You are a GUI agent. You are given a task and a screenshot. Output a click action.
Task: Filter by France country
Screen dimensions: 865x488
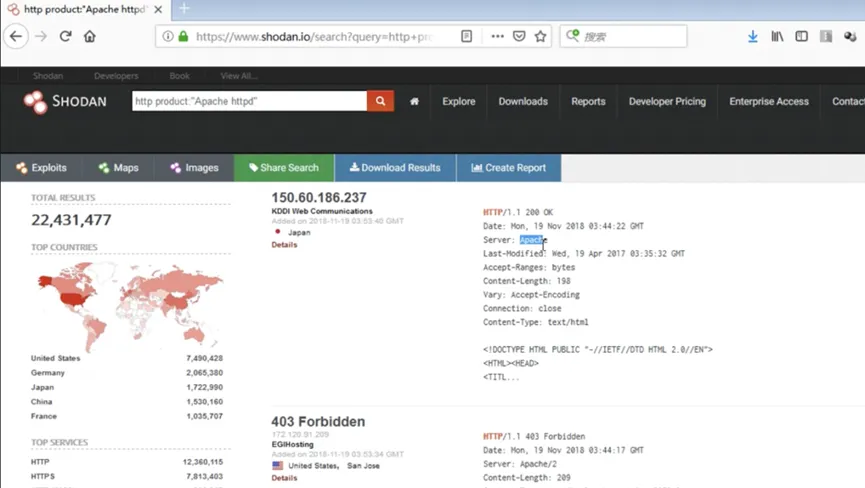[44, 416]
